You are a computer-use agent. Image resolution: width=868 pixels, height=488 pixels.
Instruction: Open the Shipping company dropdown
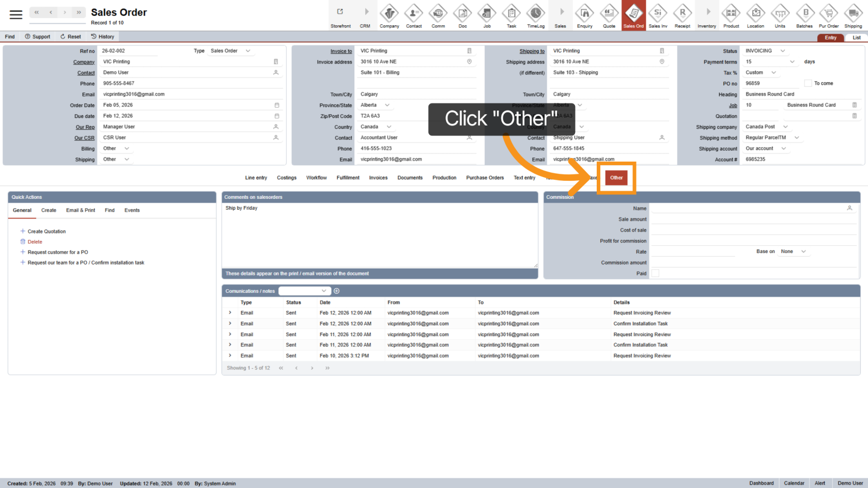785,127
